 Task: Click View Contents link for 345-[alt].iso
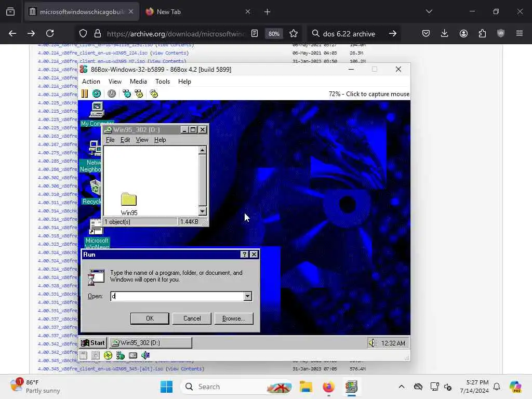click(x=185, y=369)
